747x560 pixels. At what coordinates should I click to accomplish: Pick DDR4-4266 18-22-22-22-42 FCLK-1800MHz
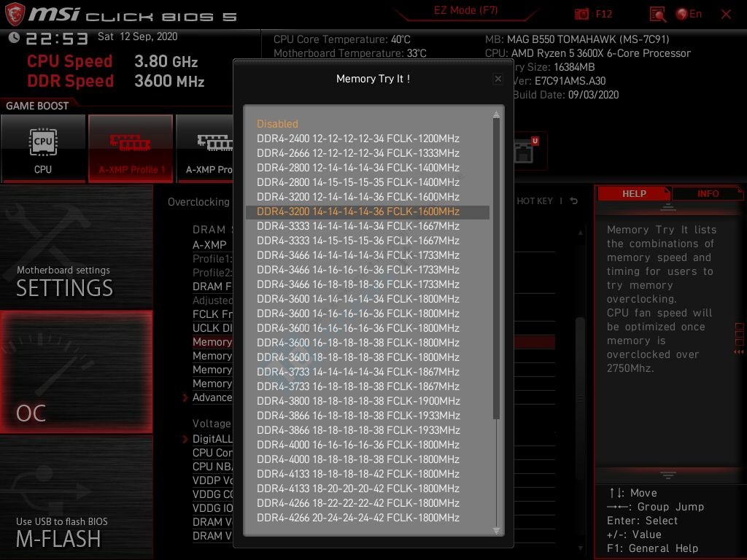click(368, 504)
